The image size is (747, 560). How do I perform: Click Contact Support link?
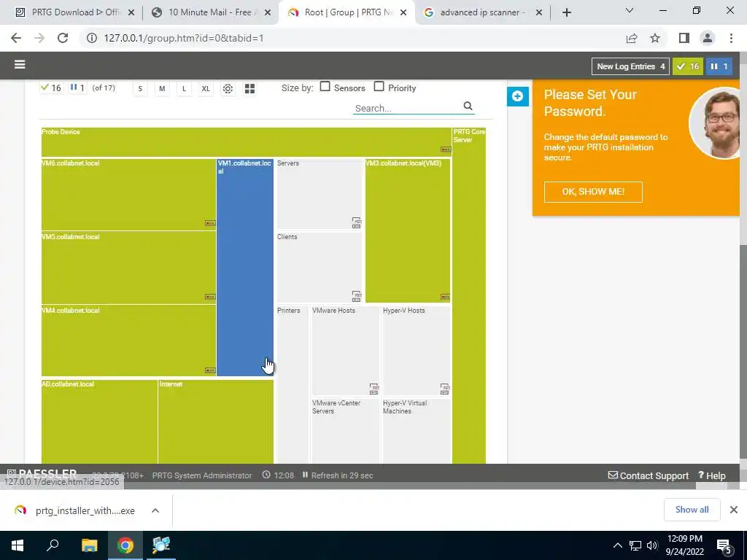coord(649,475)
